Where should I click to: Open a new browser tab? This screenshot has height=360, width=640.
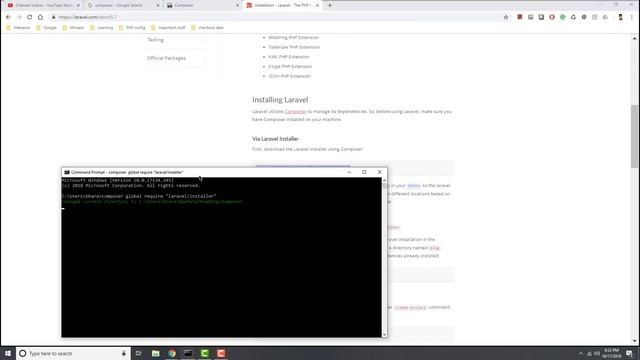(330, 5)
